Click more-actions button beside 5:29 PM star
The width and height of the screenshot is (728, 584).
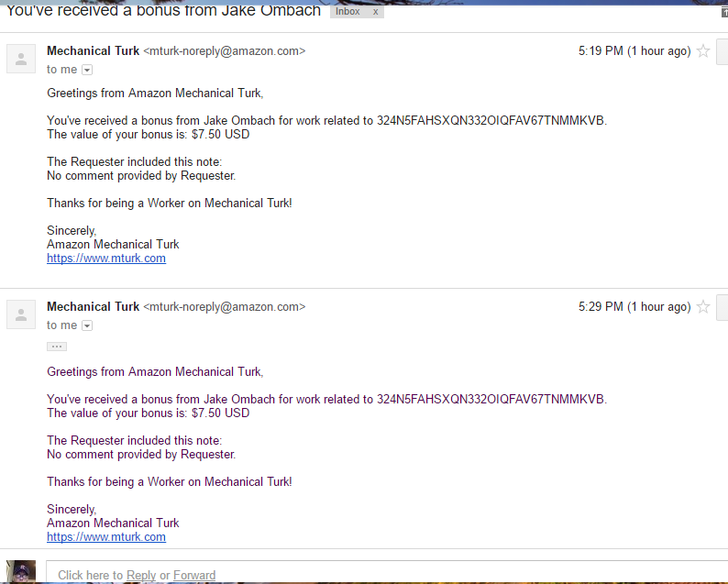pyautogui.click(x=722, y=308)
